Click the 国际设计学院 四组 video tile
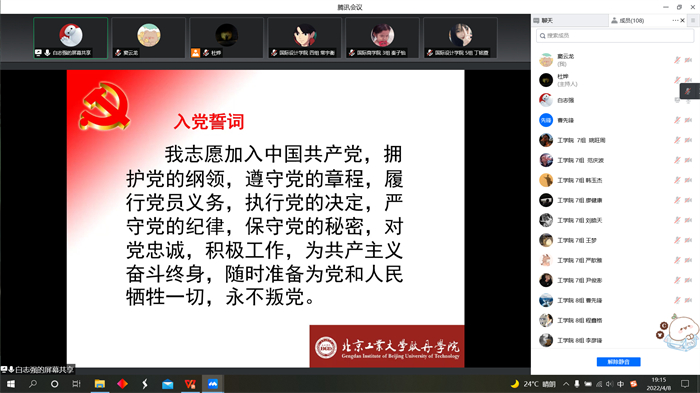 (x=304, y=38)
